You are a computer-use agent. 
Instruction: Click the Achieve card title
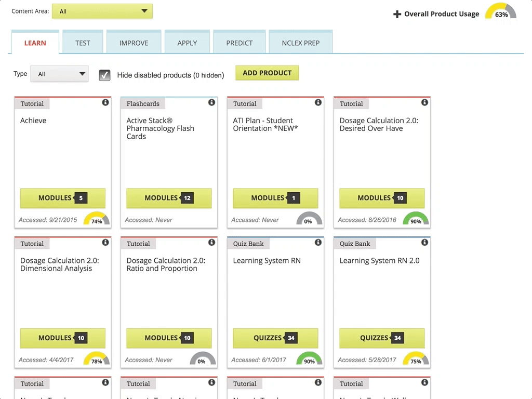click(x=33, y=121)
